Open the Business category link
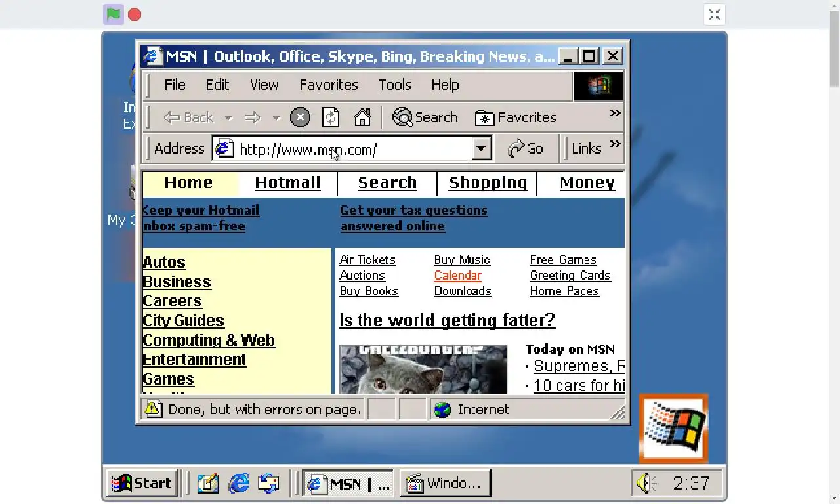 coord(177,282)
